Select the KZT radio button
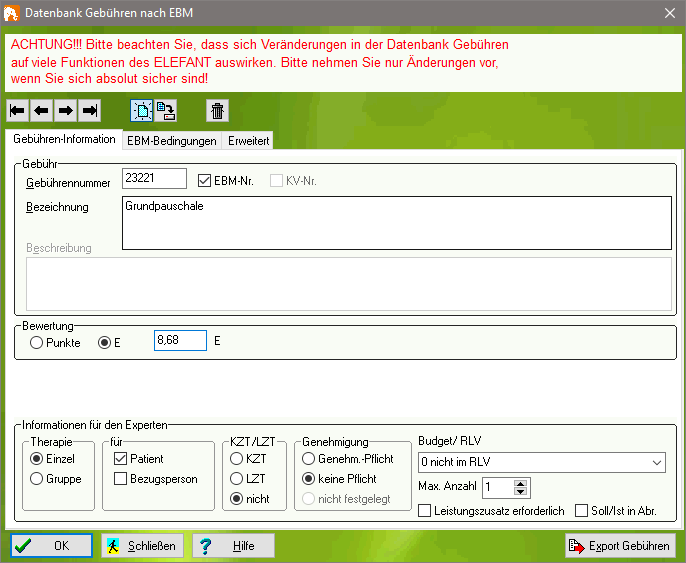Viewport: 686px width, 563px height. point(236,458)
